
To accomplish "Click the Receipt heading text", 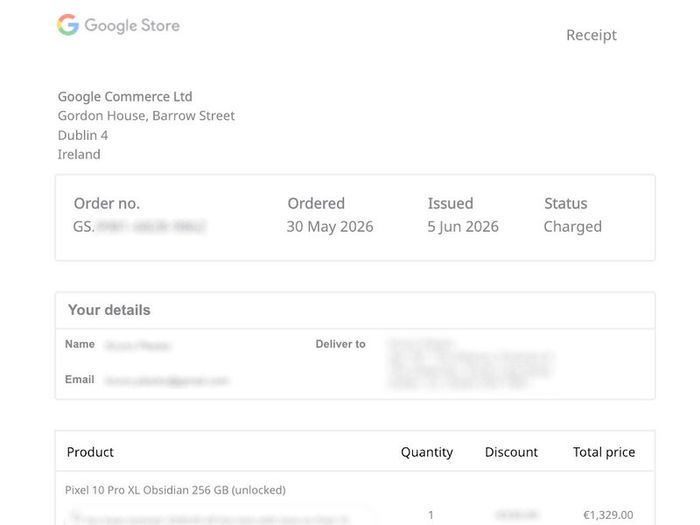I will (591, 35).
